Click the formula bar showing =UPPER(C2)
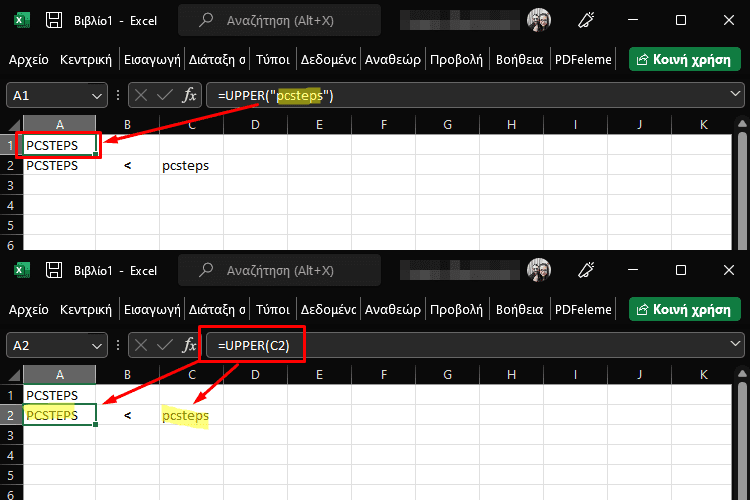 (x=475, y=345)
